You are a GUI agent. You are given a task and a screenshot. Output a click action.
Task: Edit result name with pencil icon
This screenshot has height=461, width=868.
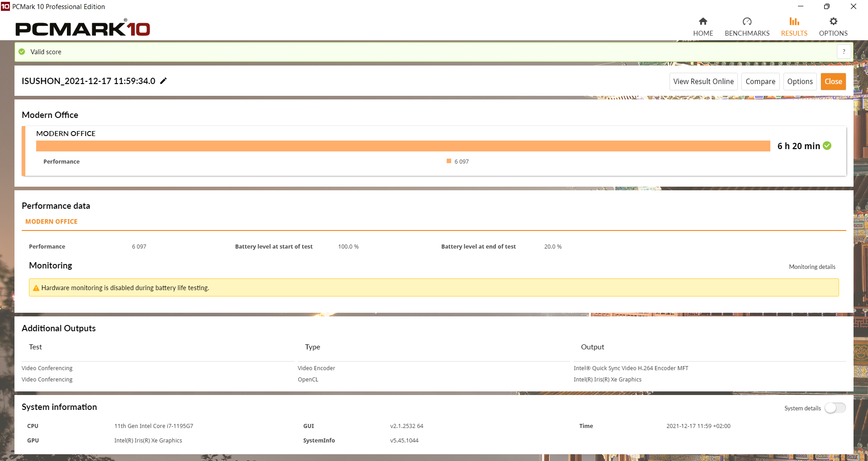[164, 81]
